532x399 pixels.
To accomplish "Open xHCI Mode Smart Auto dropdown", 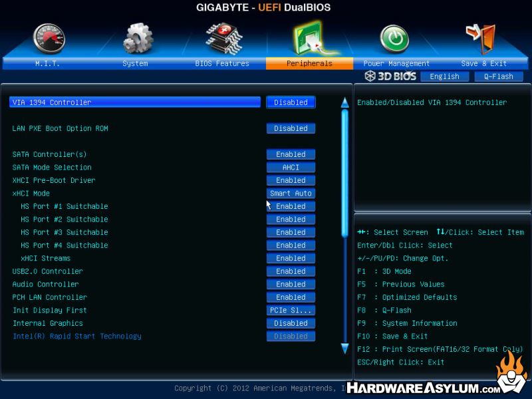I will click(x=291, y=194).
